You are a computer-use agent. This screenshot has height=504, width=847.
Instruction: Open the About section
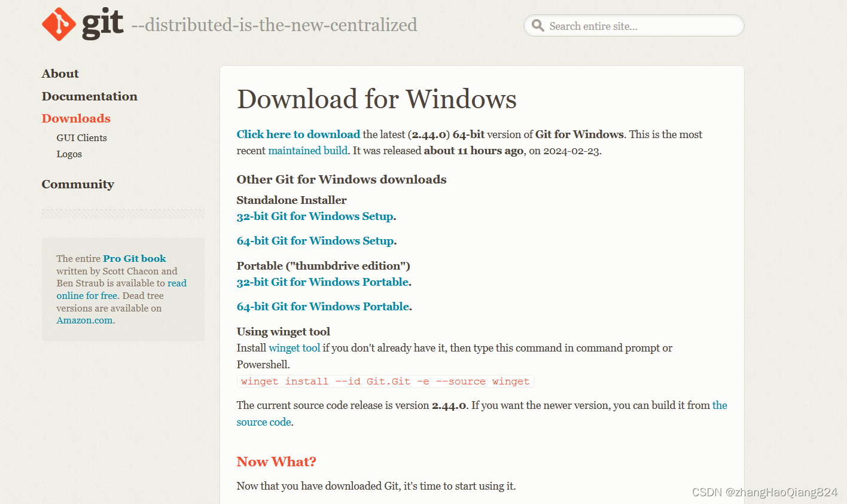(x=60, y=74)
